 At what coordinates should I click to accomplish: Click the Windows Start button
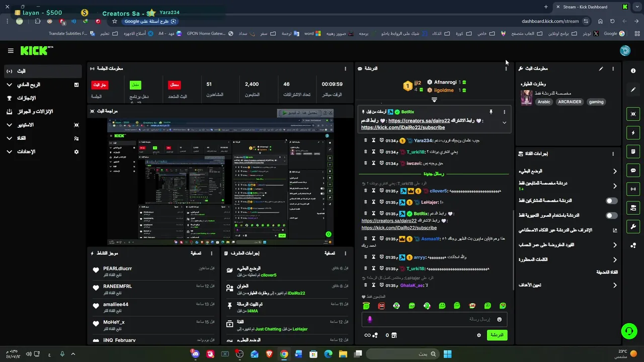point(447,354)
